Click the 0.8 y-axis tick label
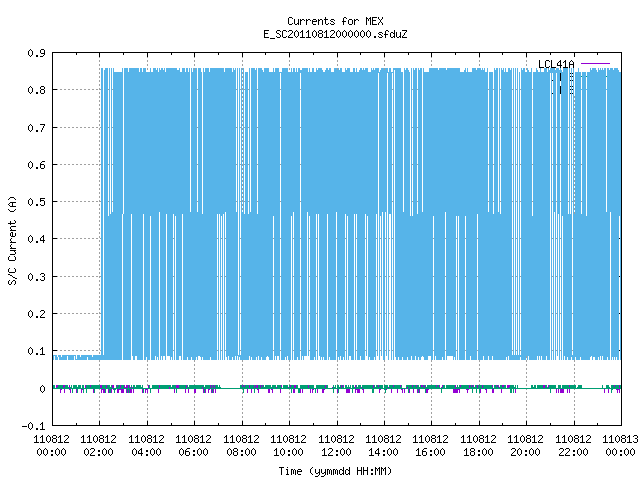 pyautogui.click(x=36, y=90)
